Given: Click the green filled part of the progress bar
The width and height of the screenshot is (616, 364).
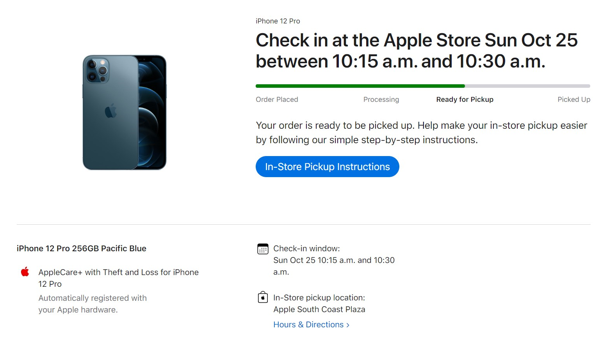Looking at the screenshot, I should [359, 86].
